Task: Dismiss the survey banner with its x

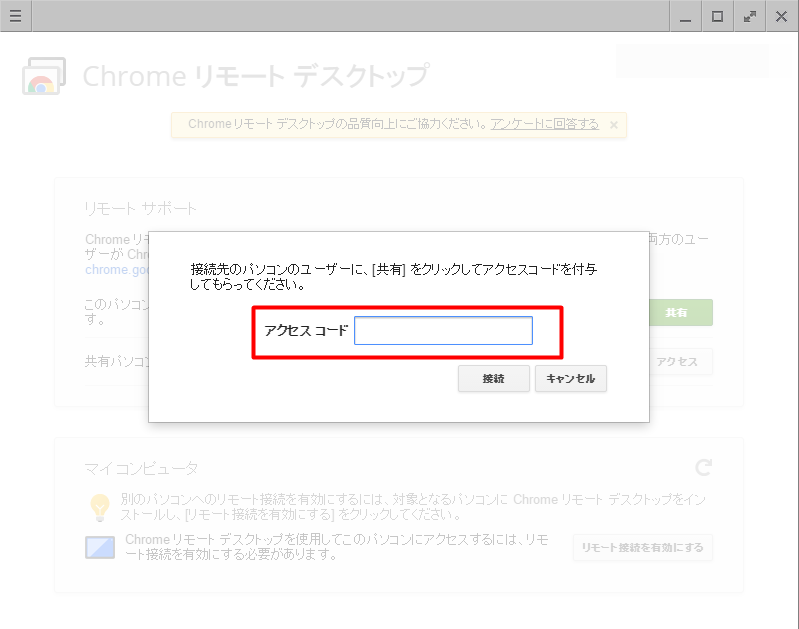Action: 614,125
